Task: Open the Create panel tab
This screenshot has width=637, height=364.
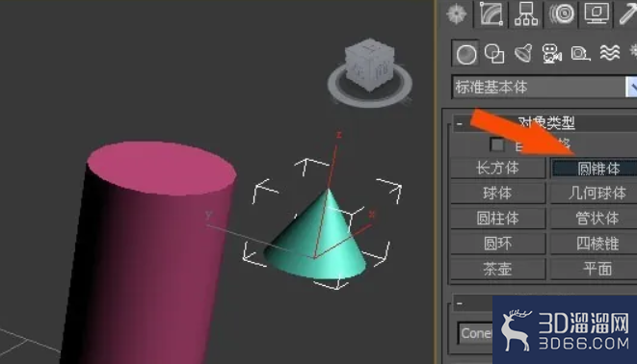Action: click(456, 14)
